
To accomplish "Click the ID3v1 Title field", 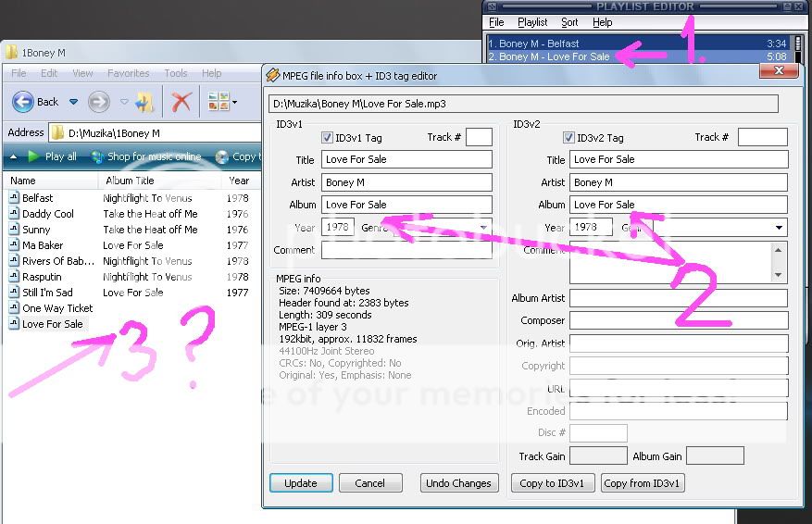I will click(406, 159).
